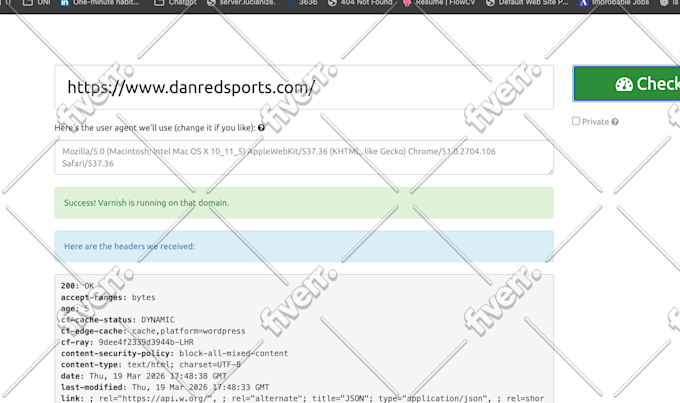This screenshot has height=403, width=680.
Task: Open the 3636 bookmark
Action: [302, 3]
